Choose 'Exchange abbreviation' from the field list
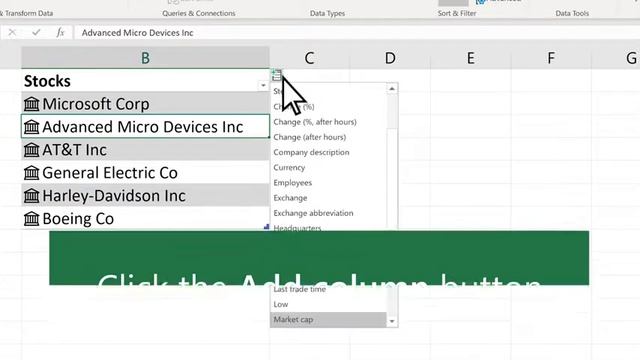Image resolution: width=640 pixels, height=360 pixels. point(313,213)
